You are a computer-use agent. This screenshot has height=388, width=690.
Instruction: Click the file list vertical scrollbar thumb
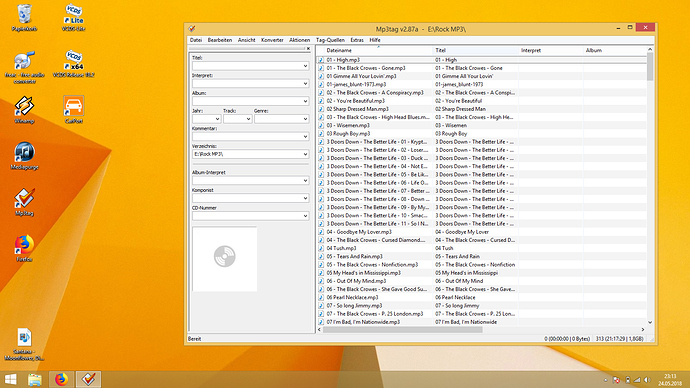[x=650, y=66]
